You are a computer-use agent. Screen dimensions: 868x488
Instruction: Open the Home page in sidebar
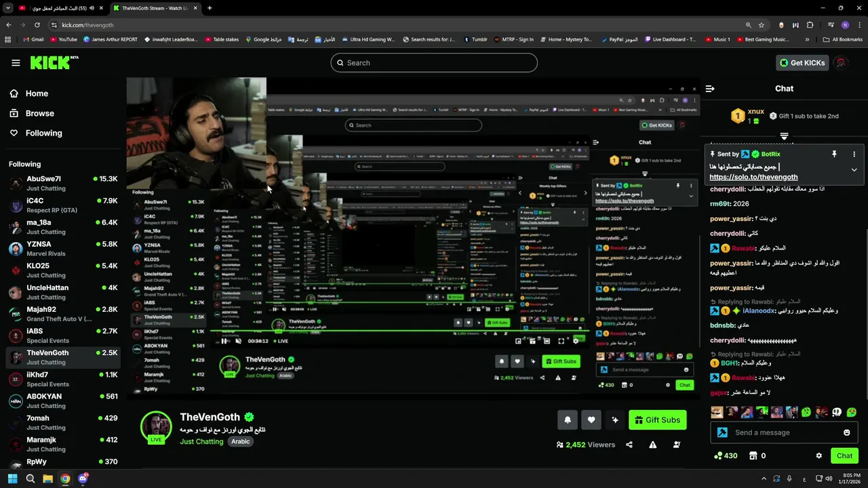pyautogui.click(x=29, y=94)
